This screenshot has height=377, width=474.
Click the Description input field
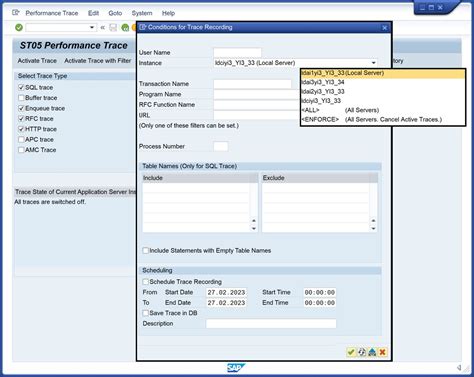click(x=271, y=323)
